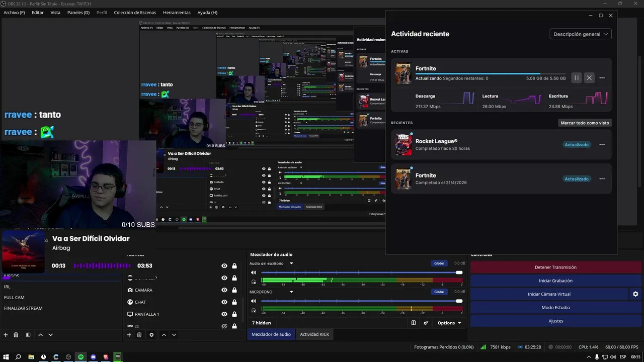Switch to Actividad KICK tab
Screen dimensions: 644x362
point(314,334)
